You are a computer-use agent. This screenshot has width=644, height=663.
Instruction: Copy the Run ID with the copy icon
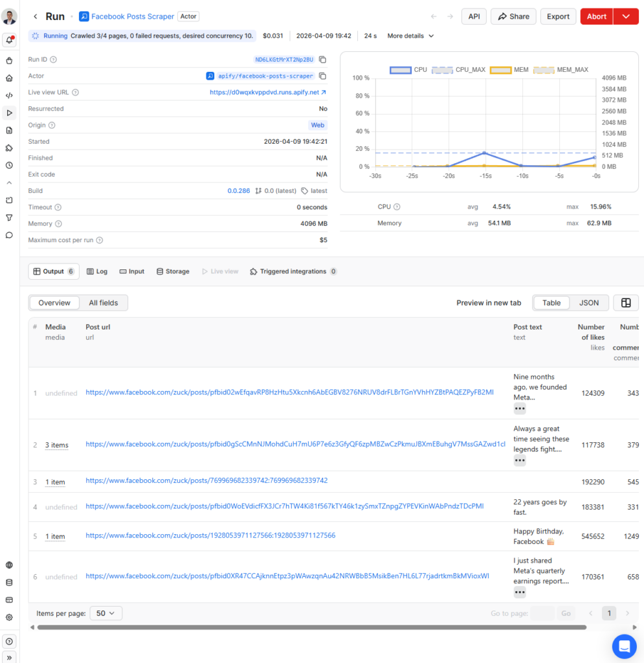point(323,60)
